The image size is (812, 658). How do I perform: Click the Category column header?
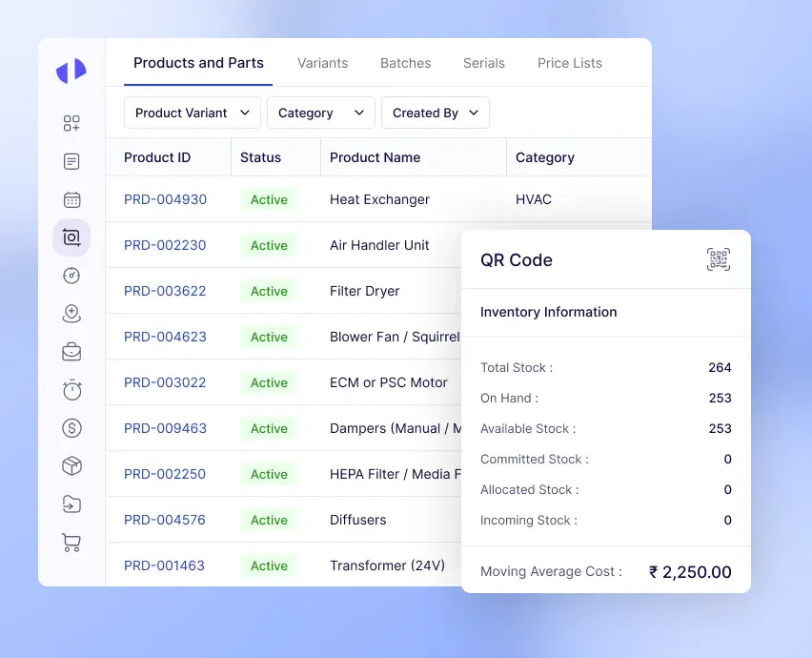pyautogui.click(x=545, y=157)
